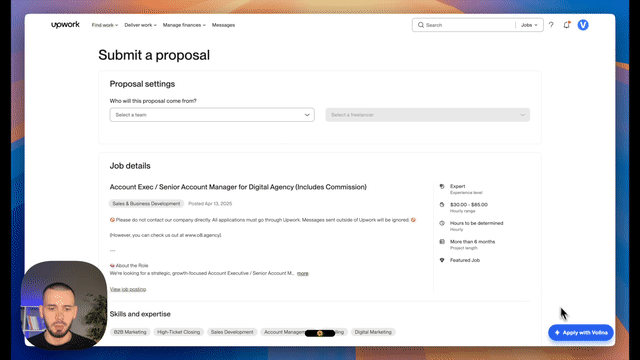Open the Select a team dropdown

point(212,115)
